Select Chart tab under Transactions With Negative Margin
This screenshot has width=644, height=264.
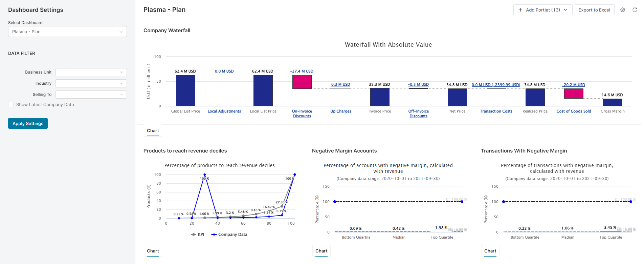tap(490, 251)
